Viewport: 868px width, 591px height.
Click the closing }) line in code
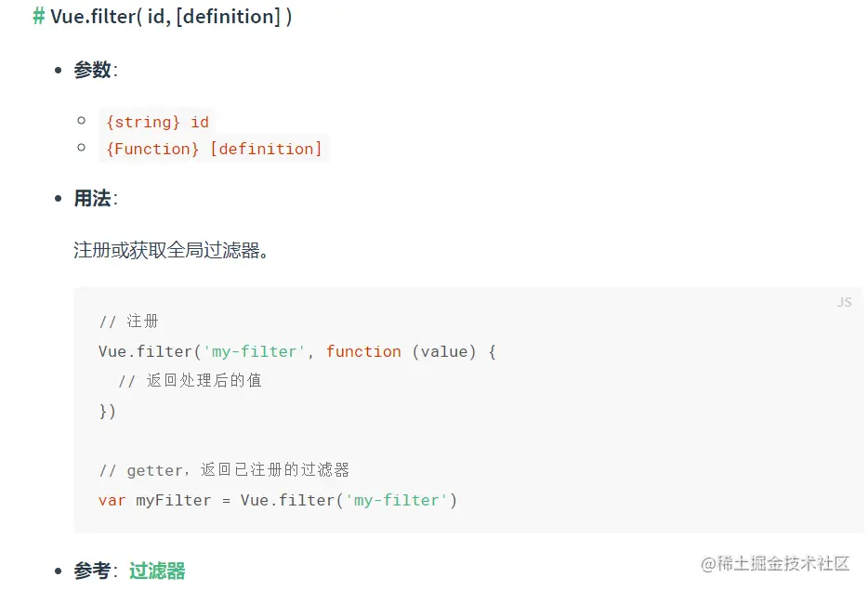pyautogui.click(x=108, y=411)
